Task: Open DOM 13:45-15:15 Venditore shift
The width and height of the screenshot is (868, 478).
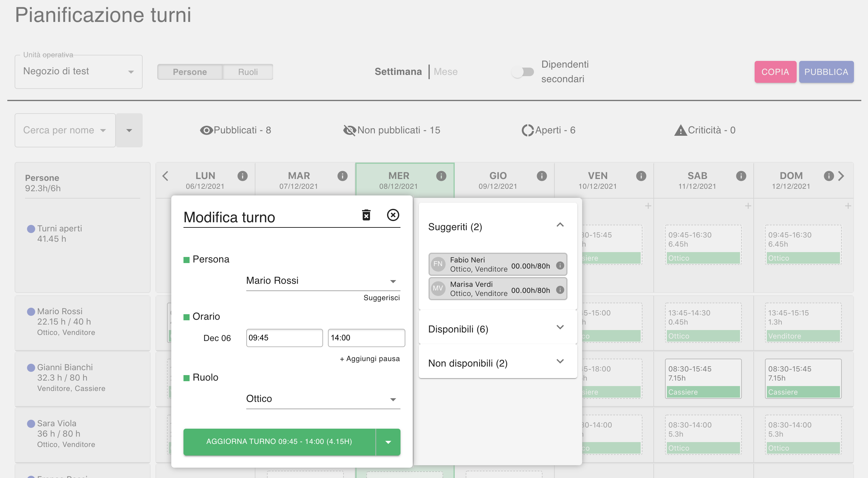Action: (803, 323)
